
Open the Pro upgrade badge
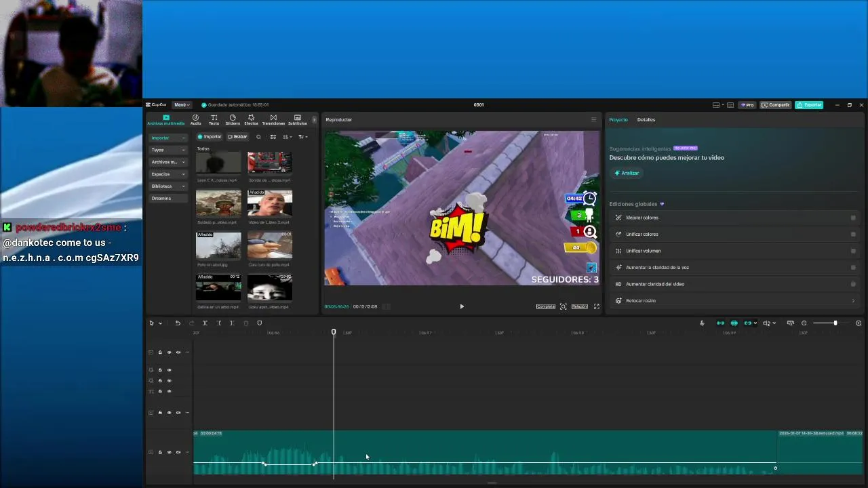(x=748, y=105)
